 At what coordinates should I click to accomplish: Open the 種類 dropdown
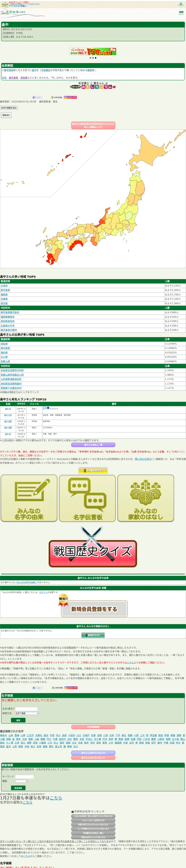22,781
